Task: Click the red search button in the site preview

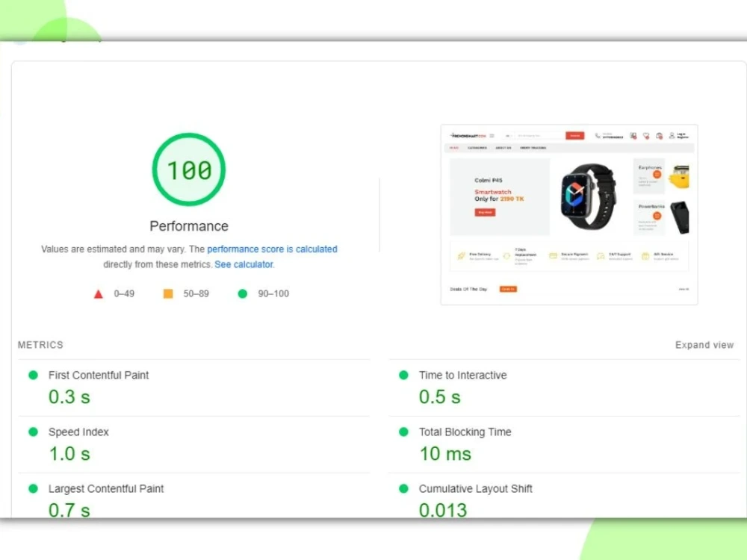Action: tap(575, 136)
